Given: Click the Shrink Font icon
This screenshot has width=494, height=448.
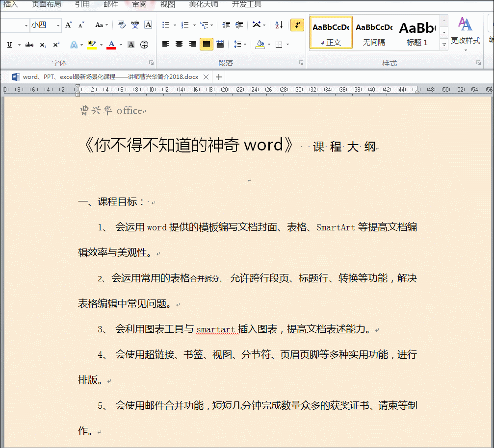Looking at the screenshot, I should click(x=81, y=25).
